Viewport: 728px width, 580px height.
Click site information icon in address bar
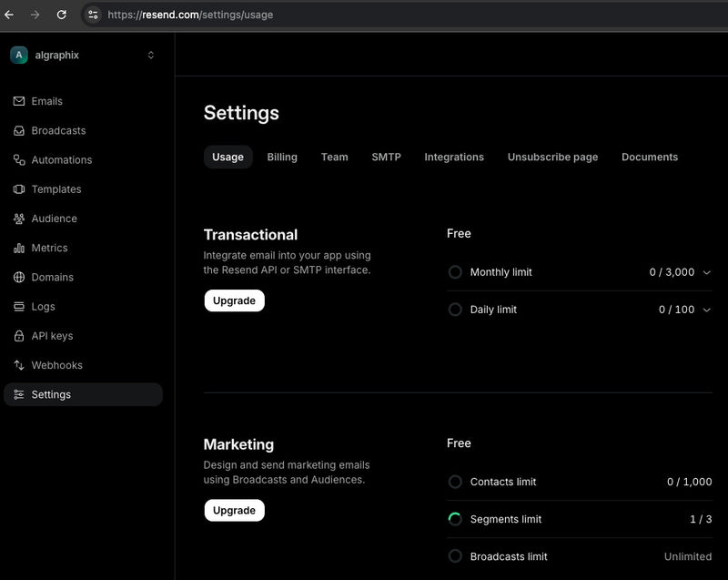(x=93, y=15)
